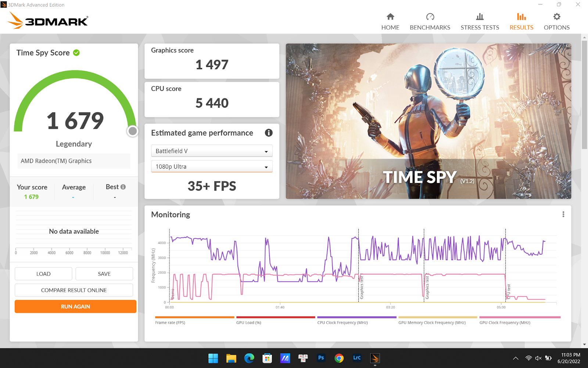Open Microsoft Store from the taskbar

coord(267,358)
